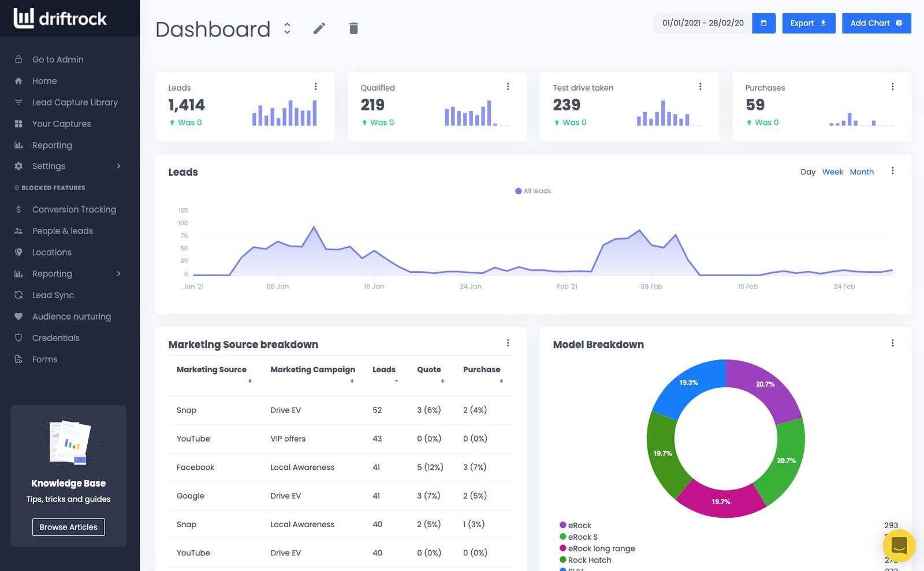Open three-dot menu on Leads card

click(x=315, y=87)
